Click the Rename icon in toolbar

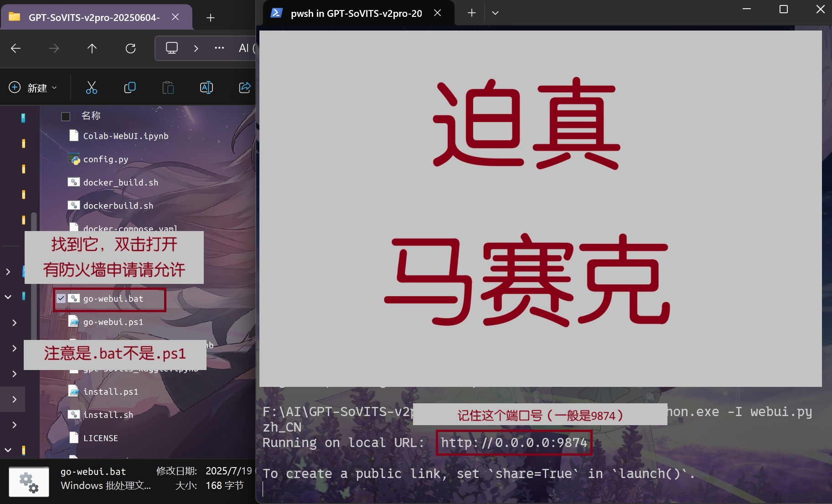(207, 87)
